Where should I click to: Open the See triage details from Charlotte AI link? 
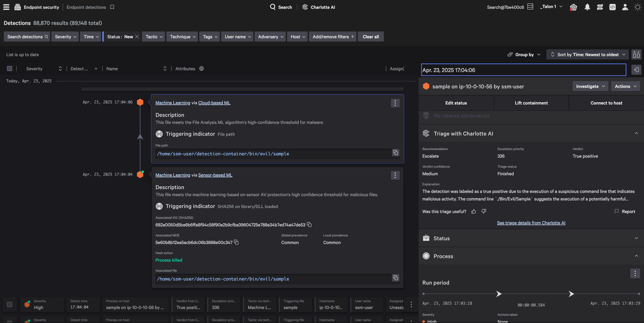tap(531, 223)
